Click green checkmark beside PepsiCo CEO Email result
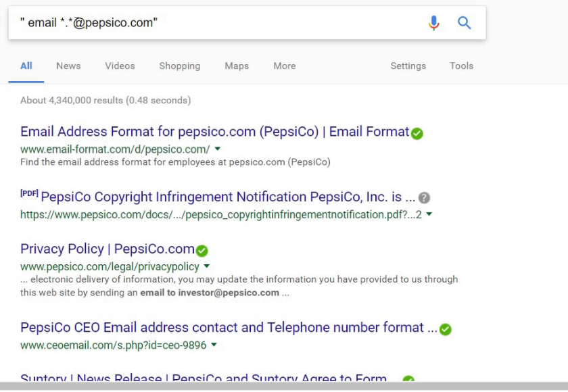 coord(445,329)
